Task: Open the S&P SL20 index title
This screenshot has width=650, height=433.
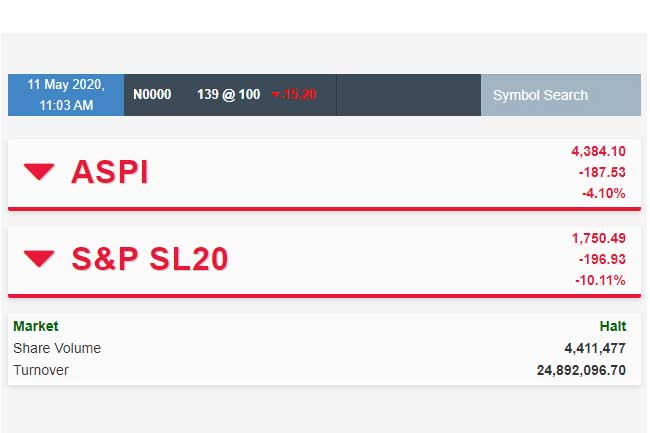Action: tap(150, 259)
